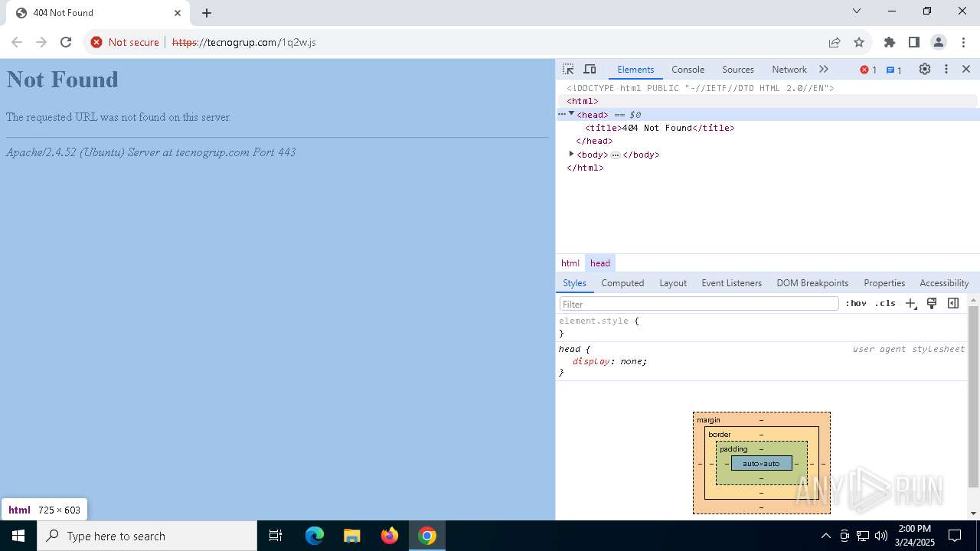Screen dimensions: 980x551
Task: Open DevTools customize three-dot menu
Action: pyautogui.click(x=946, y=69)
